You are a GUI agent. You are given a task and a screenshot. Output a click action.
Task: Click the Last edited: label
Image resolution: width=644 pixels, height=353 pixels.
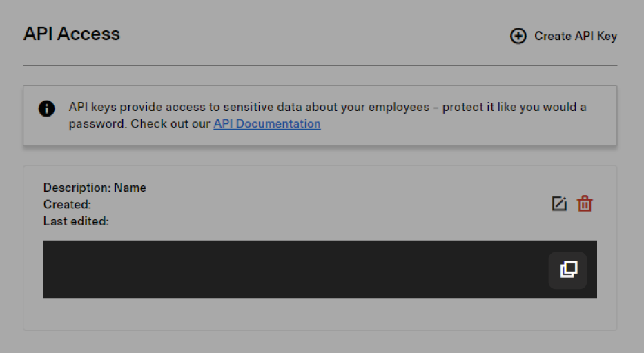tap(76, 221)
